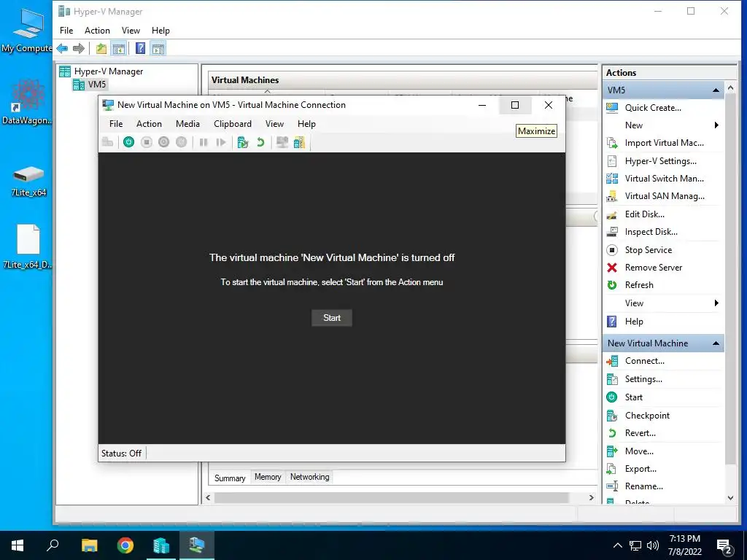Click Refresh in Actions pane
The height and width of the screenshot is (560, 747).
tap(639, 285)
